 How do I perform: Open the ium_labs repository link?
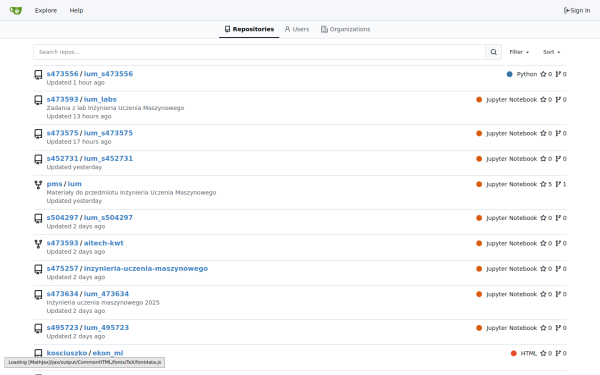100,99
